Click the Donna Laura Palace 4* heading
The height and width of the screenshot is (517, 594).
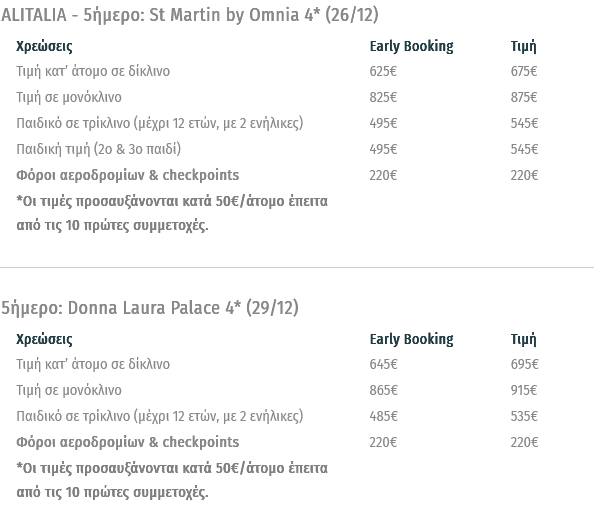pos(150,308)
